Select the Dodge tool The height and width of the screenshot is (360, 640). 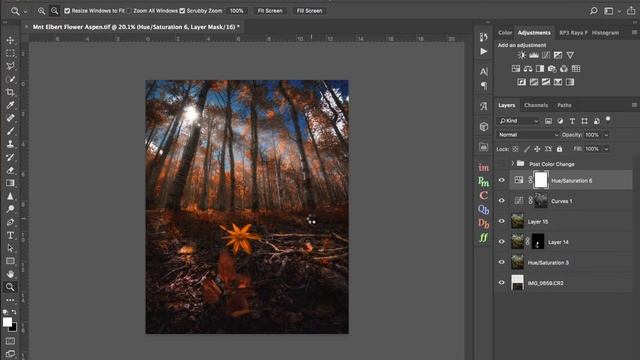click(x=10, y=209)
